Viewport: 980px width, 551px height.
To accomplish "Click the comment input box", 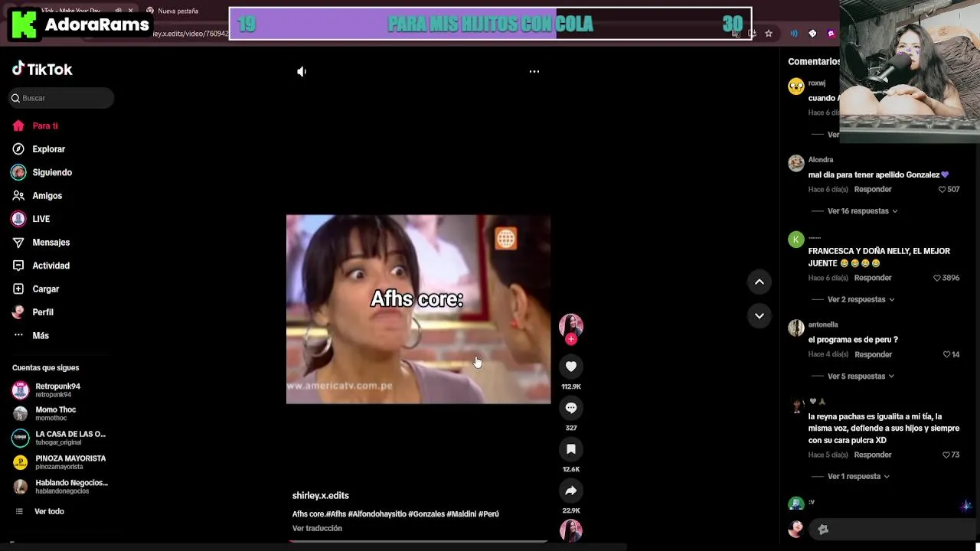I will pos(892,529).
